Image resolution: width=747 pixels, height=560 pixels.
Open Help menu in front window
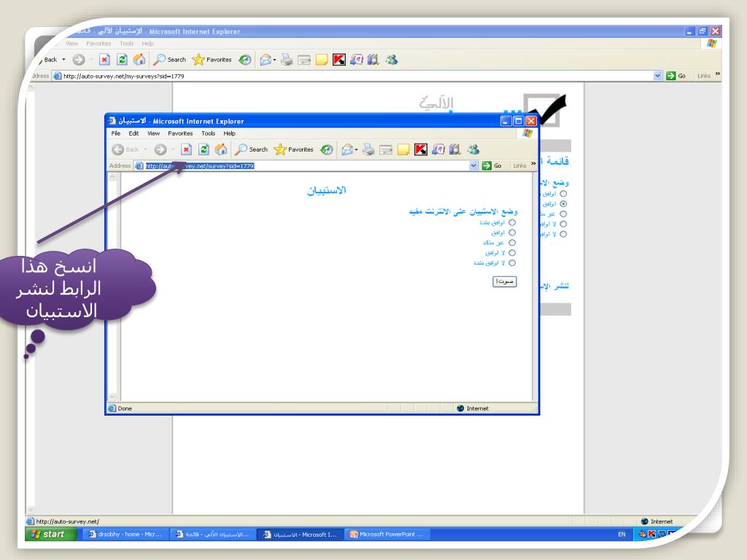230,133
